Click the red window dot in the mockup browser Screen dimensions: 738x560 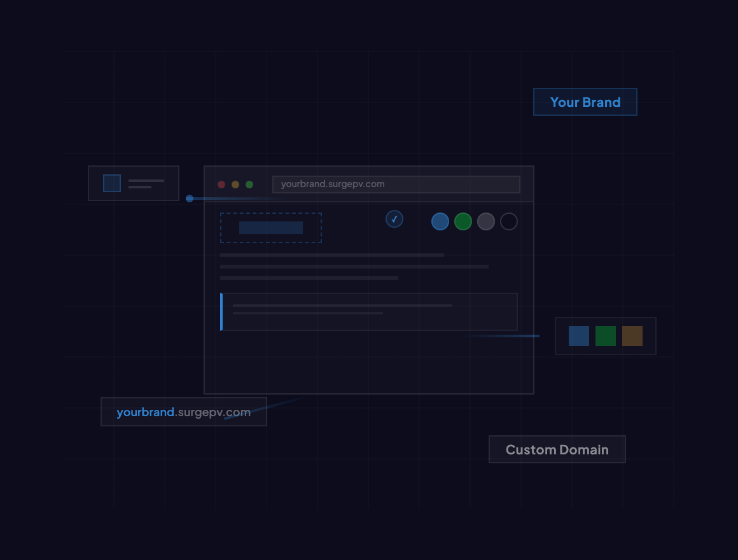click(x=221, y=184)
